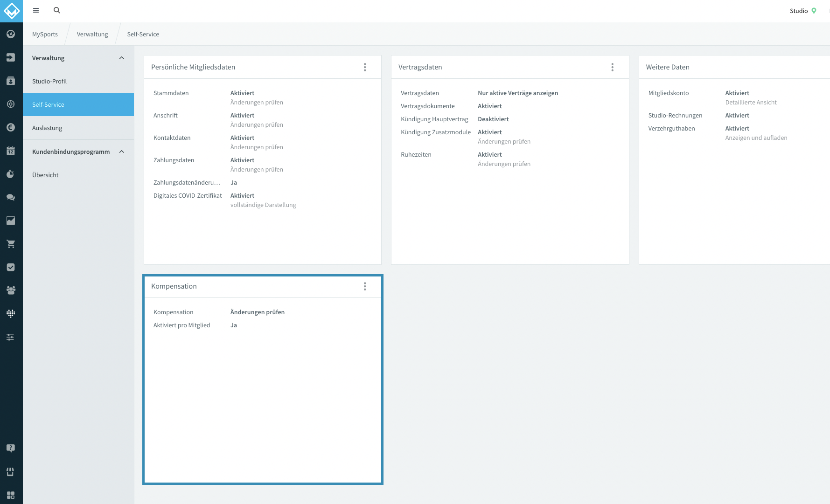The image size is (830, 504).
Task: Click the Studio location selector
Action: point(803,11)
